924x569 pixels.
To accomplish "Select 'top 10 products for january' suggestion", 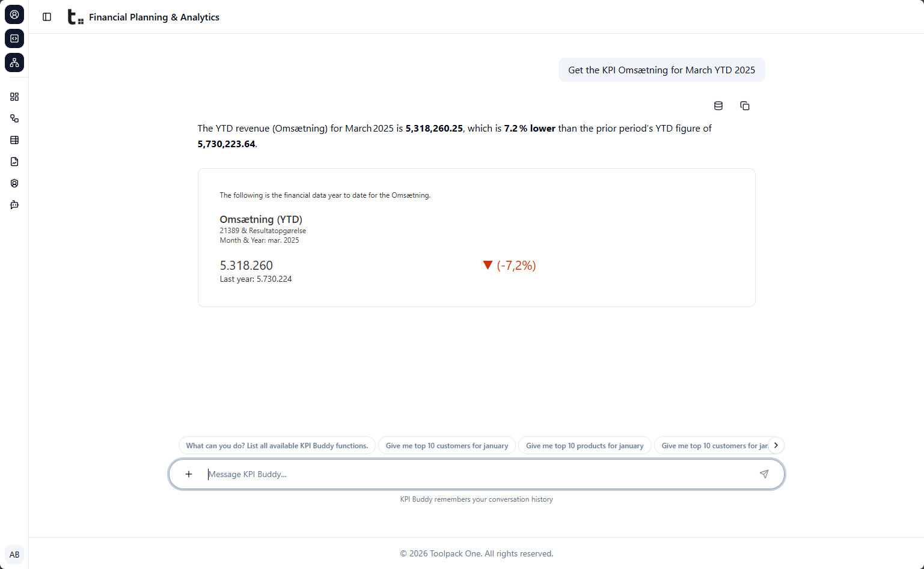I will click(x=584, y=446).
